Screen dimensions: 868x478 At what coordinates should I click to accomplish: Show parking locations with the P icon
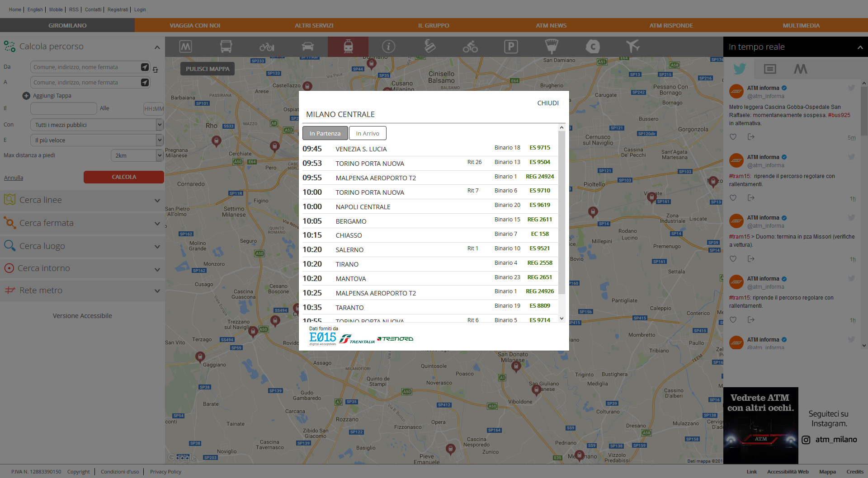[x=511, y=47]
